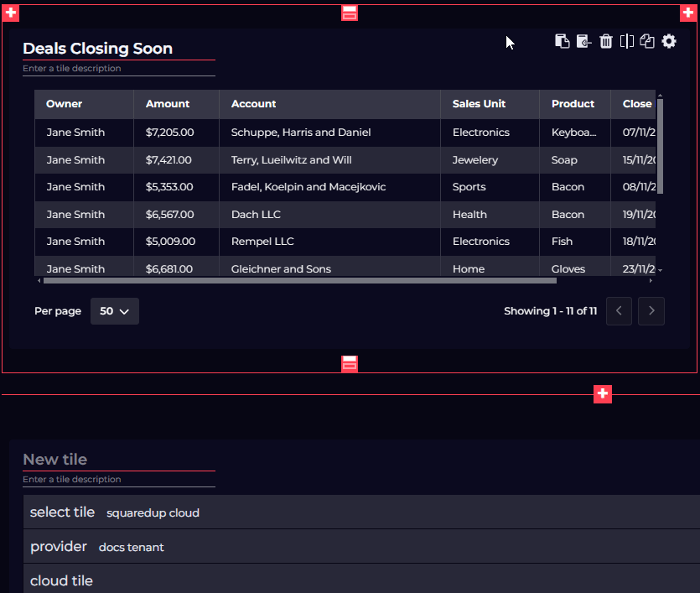Click the Soap product cell
This screenshot has width=700, height=593.
[575, 160]
